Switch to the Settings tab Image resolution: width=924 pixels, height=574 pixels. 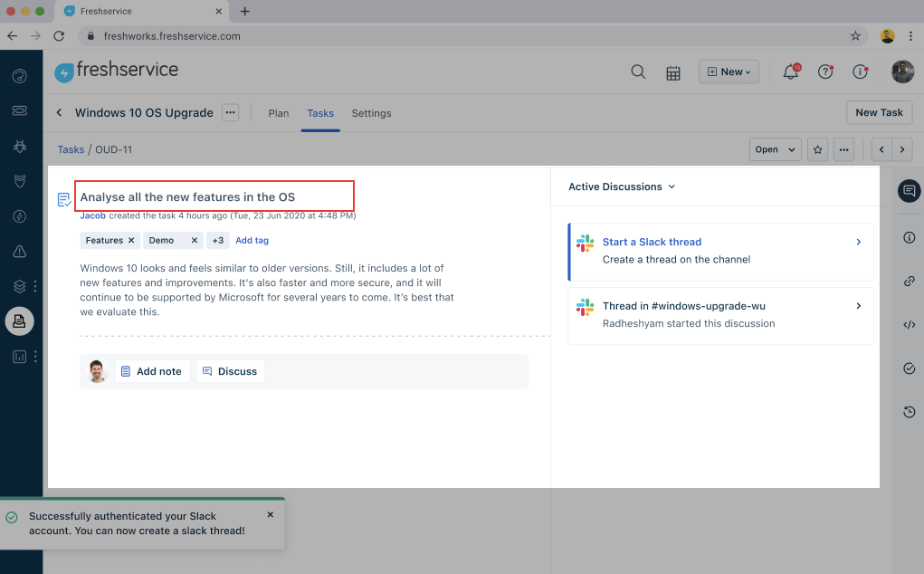[371, 113]
